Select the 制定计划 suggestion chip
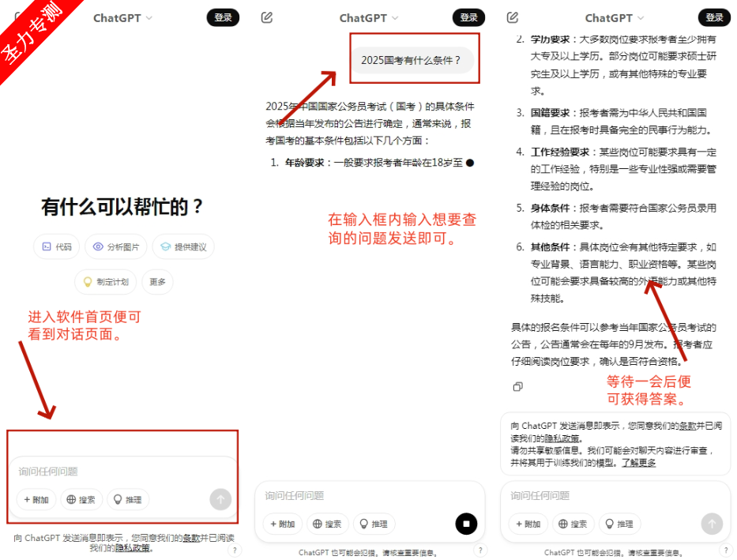Image resolution: width=737 pixels, height=560 pixels. [x=106, y=282]
